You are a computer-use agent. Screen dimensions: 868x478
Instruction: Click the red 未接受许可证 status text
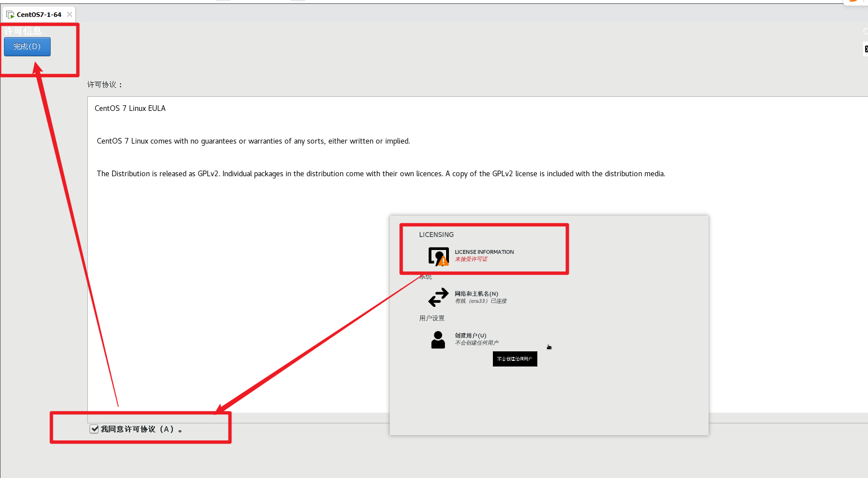coord(471,260)
